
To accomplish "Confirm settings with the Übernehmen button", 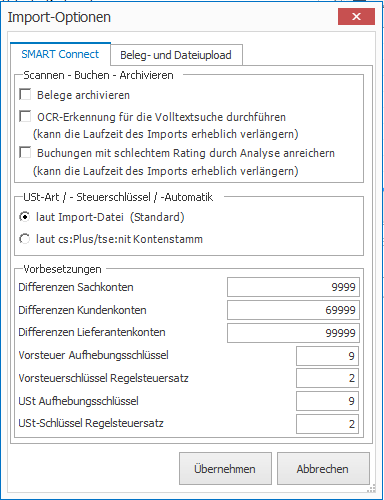I will pos(225,469).
